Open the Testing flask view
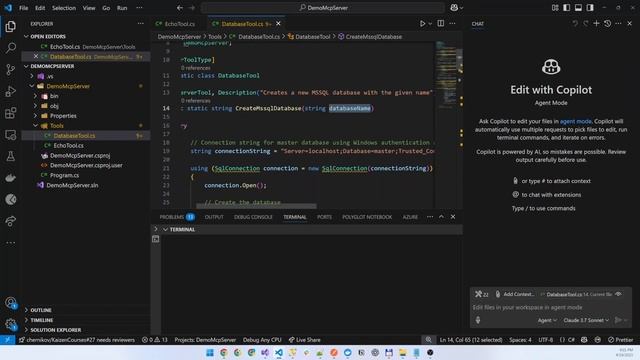 11,156
